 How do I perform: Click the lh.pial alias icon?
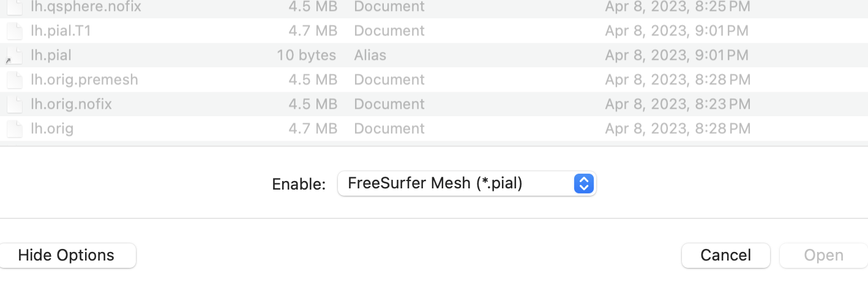15,56
